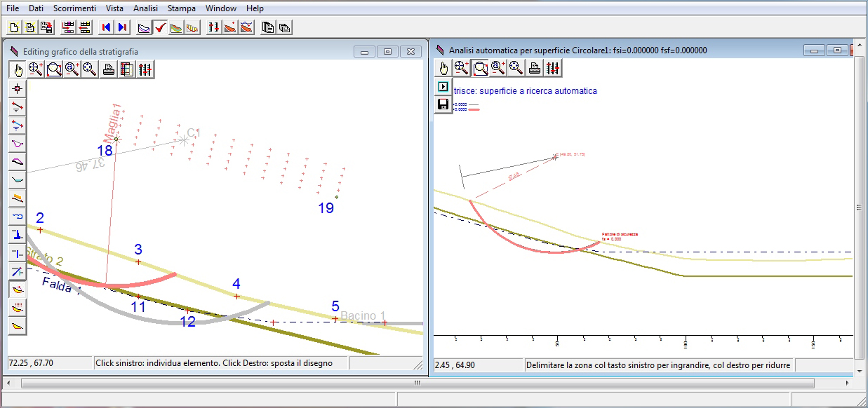Image resolution: width=868 pixels, height=408 pixels.
Task: Click the horizontal scrollbar at bottom
Action: click(417, 383)
